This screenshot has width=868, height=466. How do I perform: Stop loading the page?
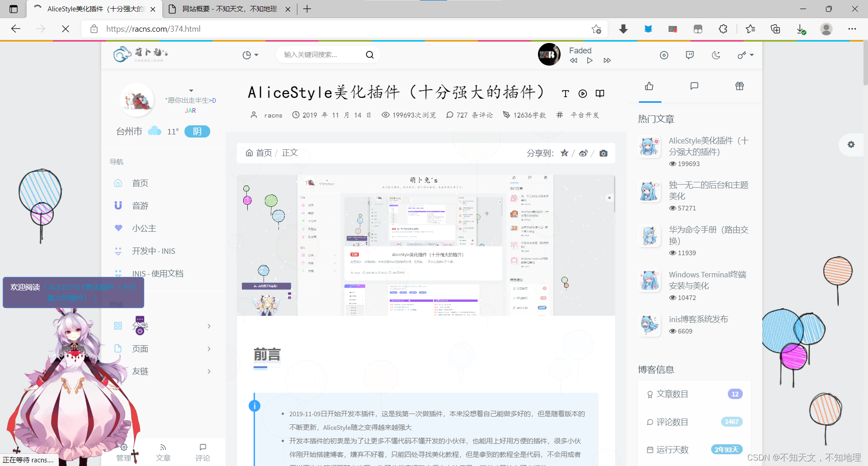tap(66, 29)
